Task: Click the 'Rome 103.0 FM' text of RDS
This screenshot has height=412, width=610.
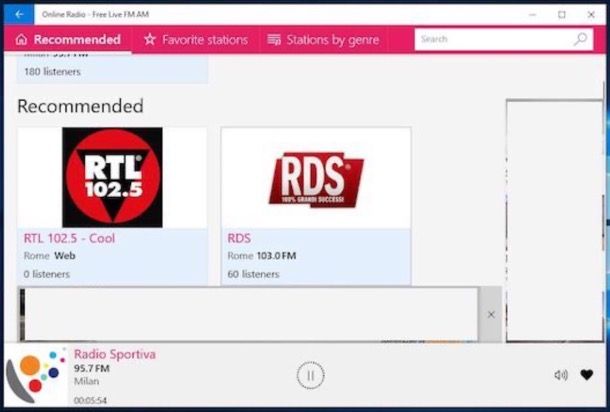Action: 262,256
